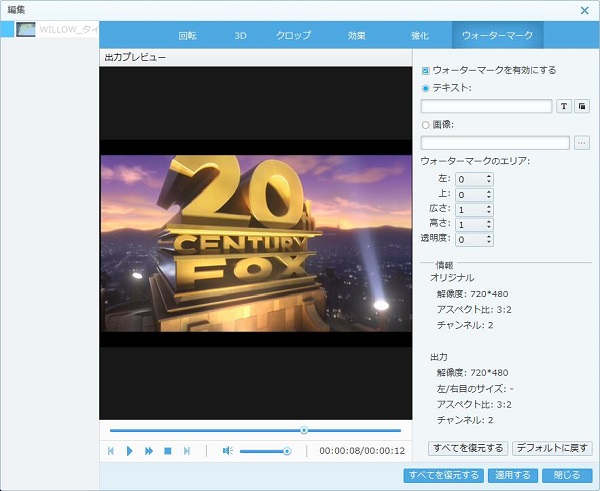Decrease the 透明度 value with the down arrow
Screen dimensions: 600x491
click(489, 241)
